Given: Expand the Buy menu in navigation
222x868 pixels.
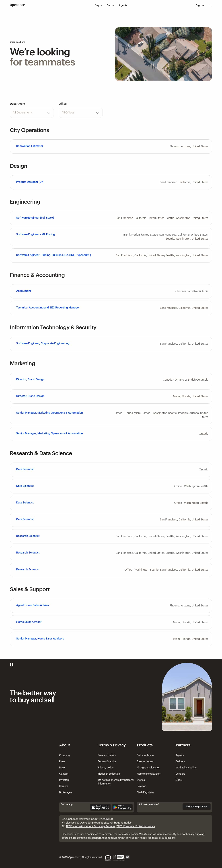Looking at the screenshot, I should (98, 5).
